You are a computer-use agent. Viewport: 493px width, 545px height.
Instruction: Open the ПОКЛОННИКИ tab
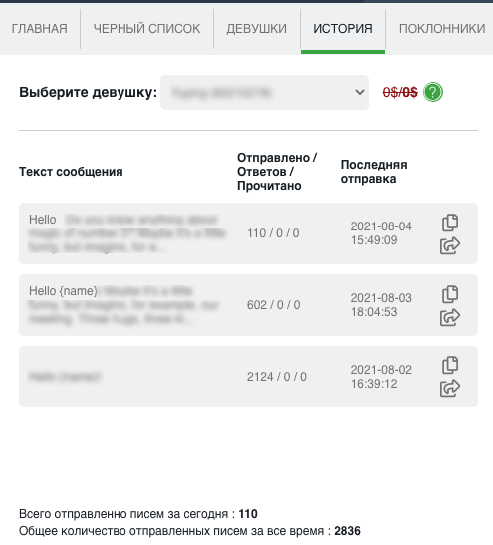click(442, 29)
